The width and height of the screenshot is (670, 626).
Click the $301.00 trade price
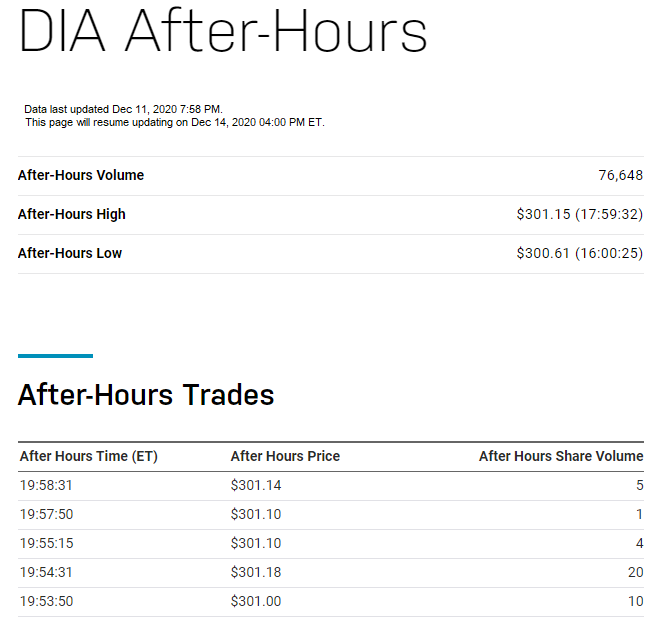tap(256, 601)
